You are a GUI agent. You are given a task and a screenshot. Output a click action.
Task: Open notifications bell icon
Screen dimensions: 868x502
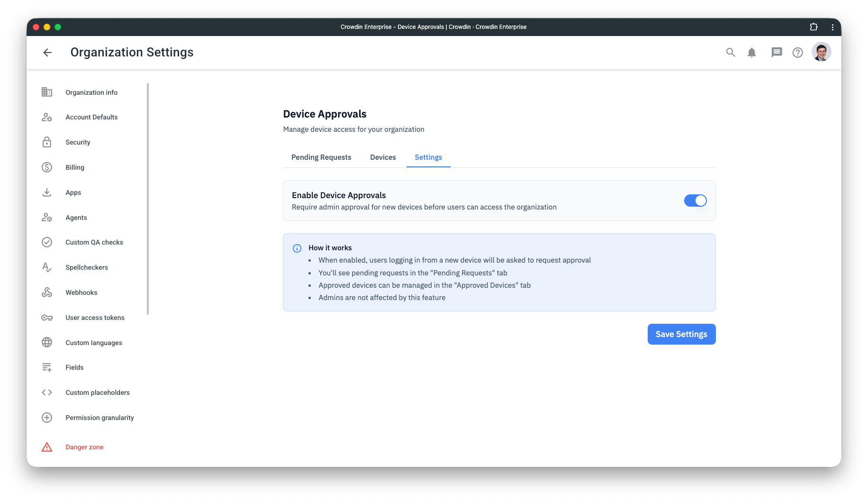click(752, 53)
